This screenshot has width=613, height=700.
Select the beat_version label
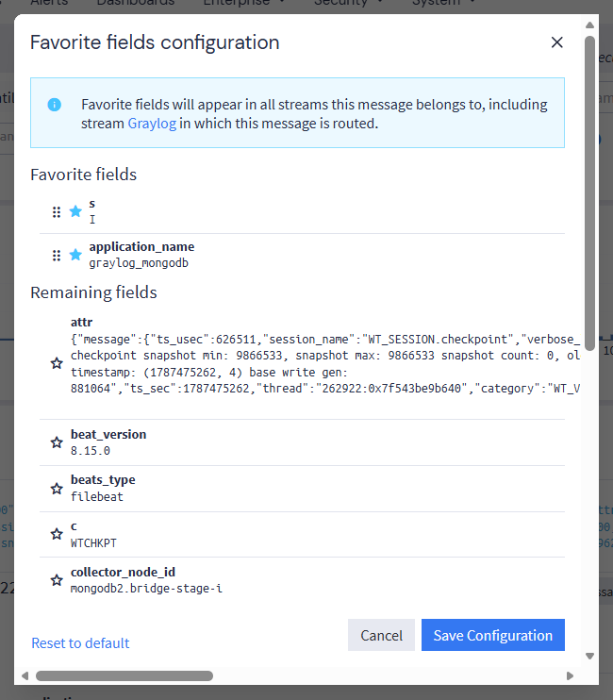tap(108, 434)
